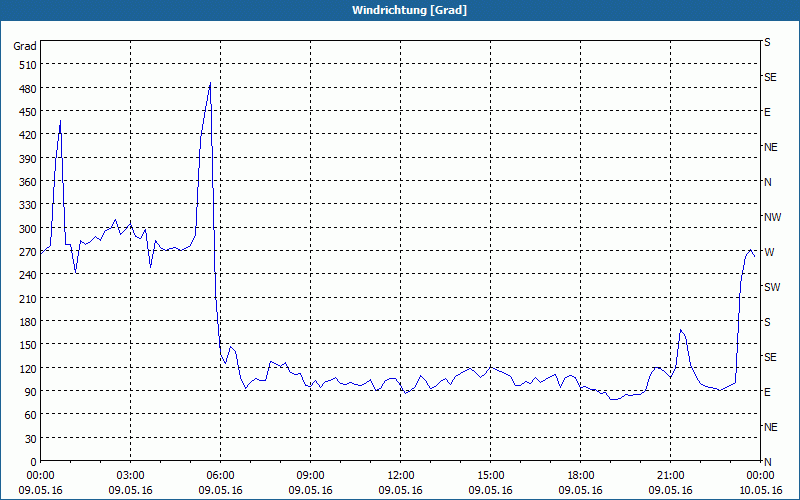Select the 21:00 time label on the x-axis
This screenshot has height=500, width=800.
670,476
